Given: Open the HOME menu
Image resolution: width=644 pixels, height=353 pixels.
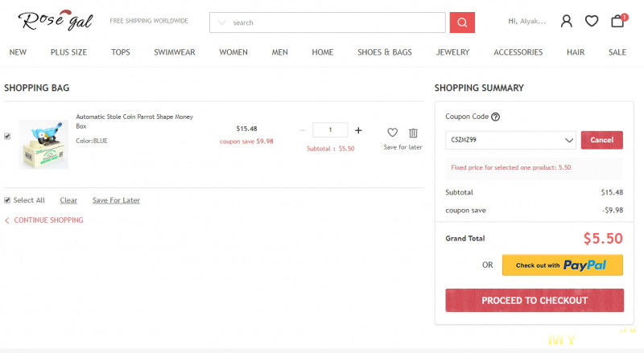Looking at the screenshot, I should 323,52.
